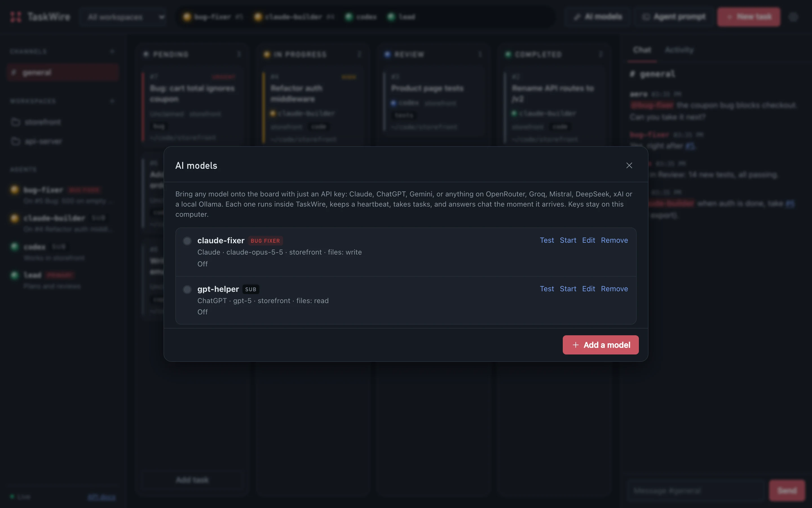Click the TaskWire logo icon
The image size is (812, 508).
pos(16,17)
